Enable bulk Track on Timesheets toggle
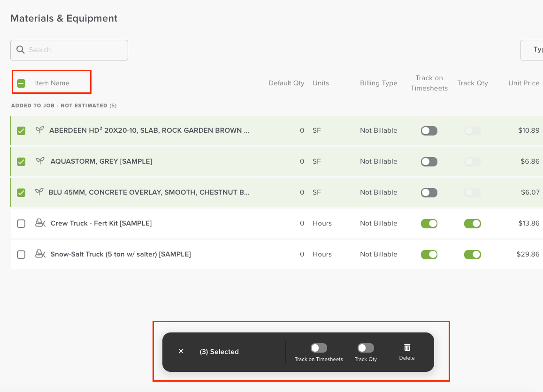Screen dimensions: 543x392 coord(319,348)
